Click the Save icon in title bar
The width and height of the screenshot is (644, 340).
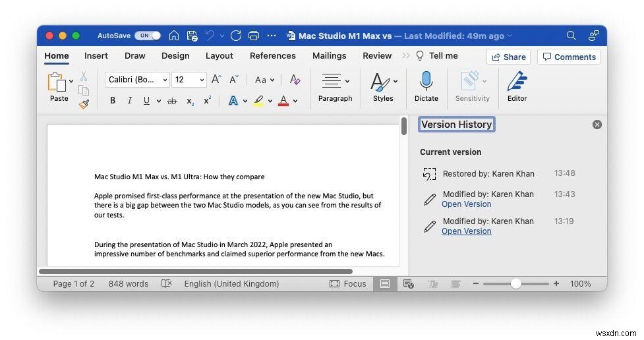tap(192, 36)
